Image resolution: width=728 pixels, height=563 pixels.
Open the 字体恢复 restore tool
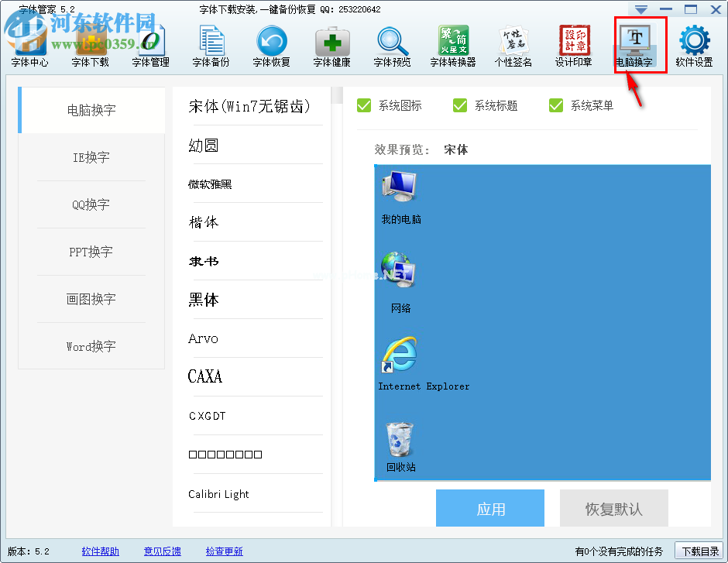(x=271, y=45)
